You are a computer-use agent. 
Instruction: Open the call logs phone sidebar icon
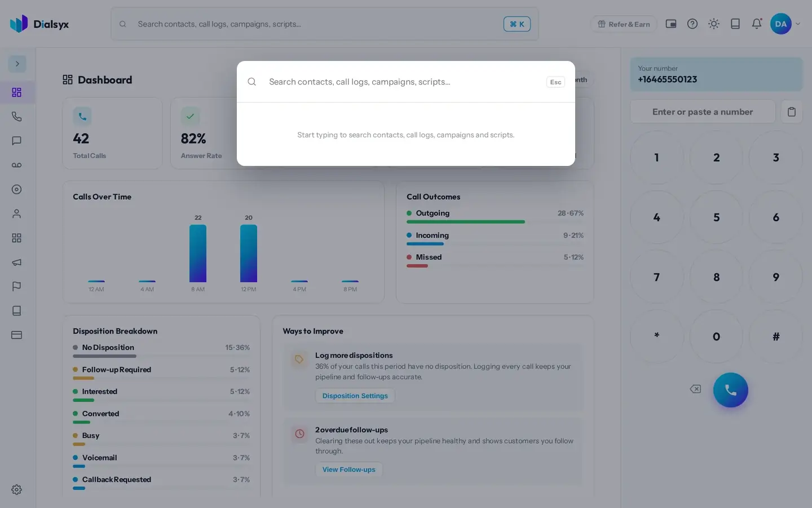(16, 116)
